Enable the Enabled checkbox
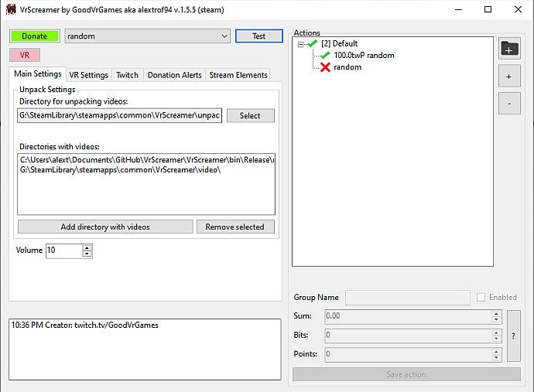534x392 pixels. [x=481, y=297]
